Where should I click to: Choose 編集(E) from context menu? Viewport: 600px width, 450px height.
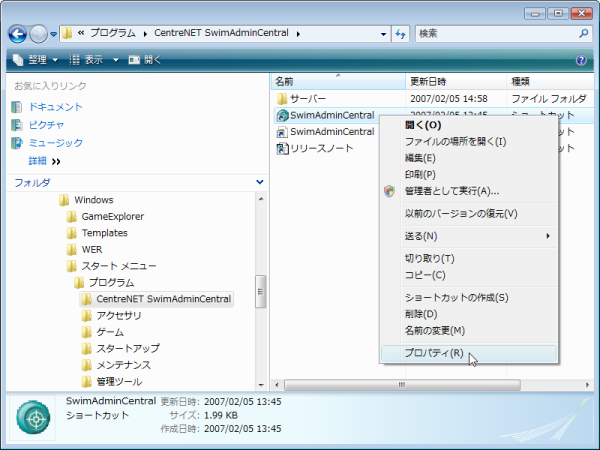(468, 158)
